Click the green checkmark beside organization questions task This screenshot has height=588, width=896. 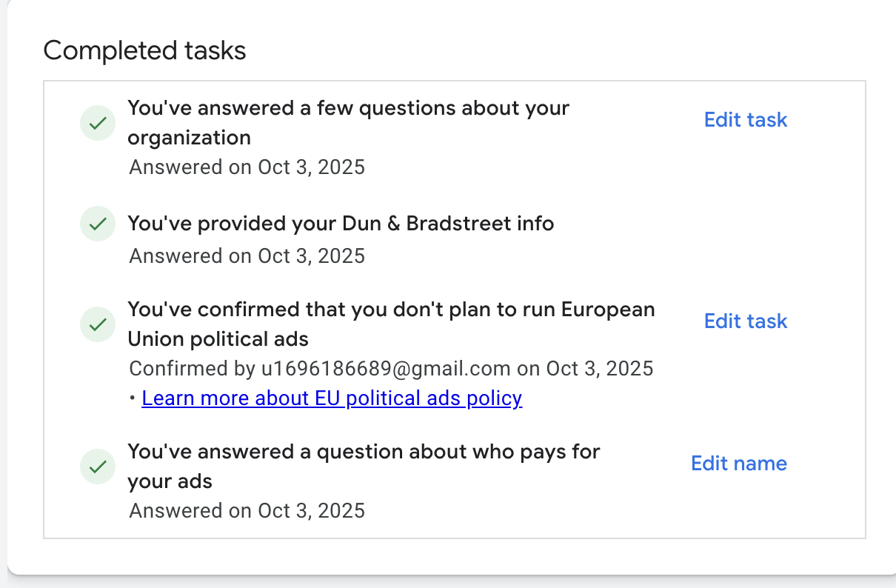(97, 123)
